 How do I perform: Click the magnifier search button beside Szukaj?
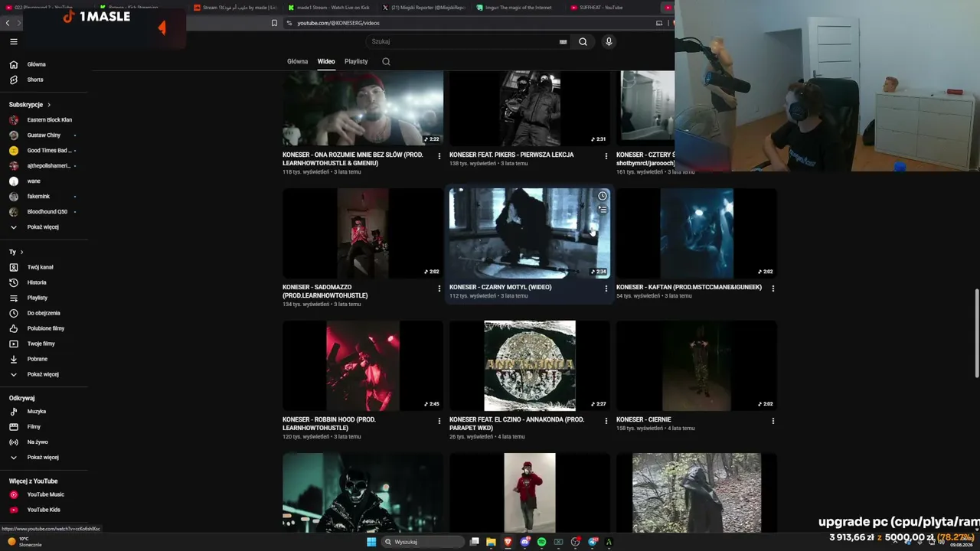(x=583, y=42)
